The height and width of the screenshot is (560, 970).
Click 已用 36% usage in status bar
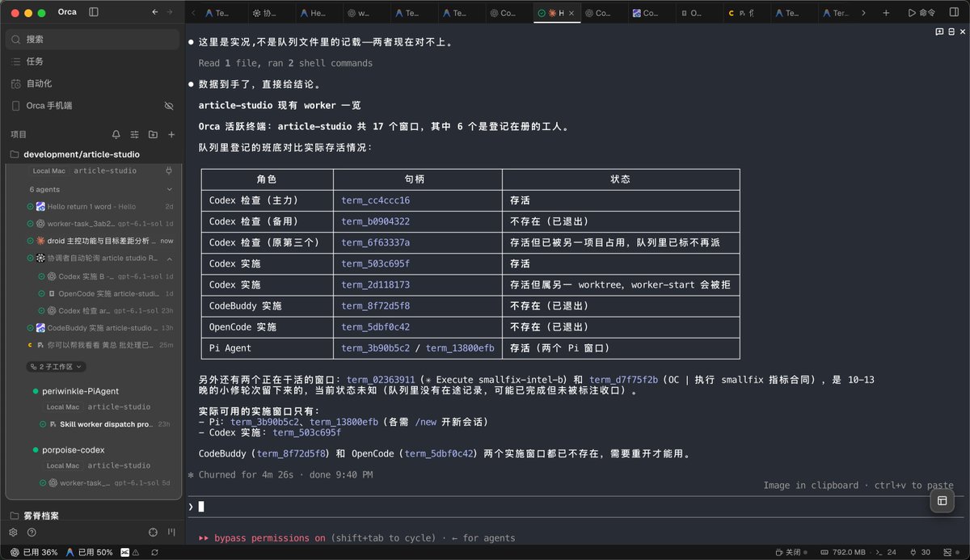[x=34, y=553]
